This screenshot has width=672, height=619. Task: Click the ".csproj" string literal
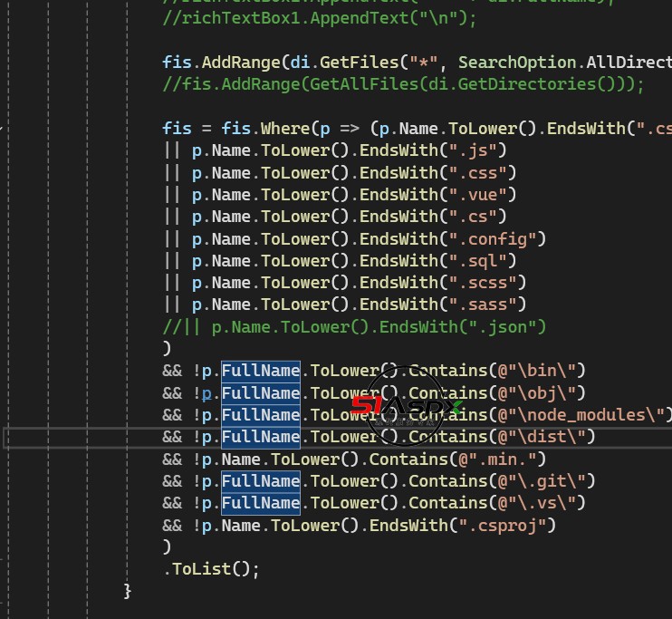click(503, 526)
